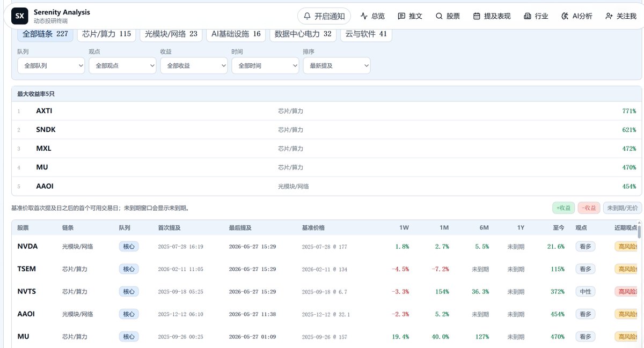Click AXTI in the top returns list
The image size is (644, 348).
click(44, 111)
